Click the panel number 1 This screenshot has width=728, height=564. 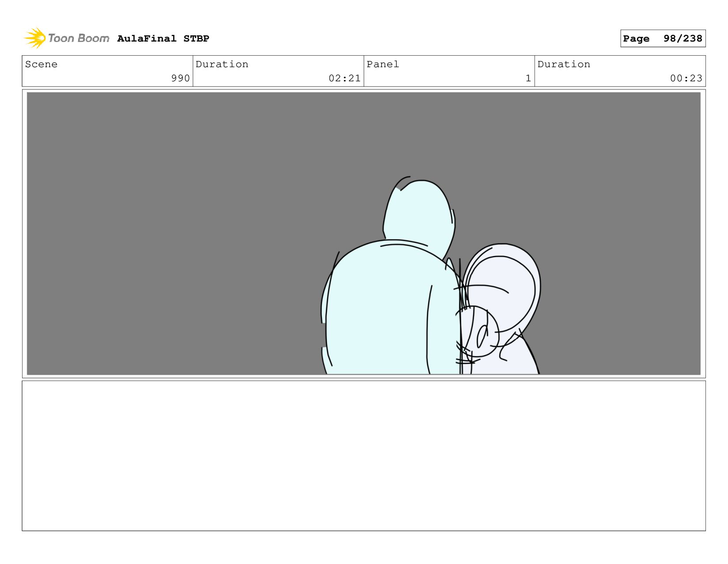point(528,78)
